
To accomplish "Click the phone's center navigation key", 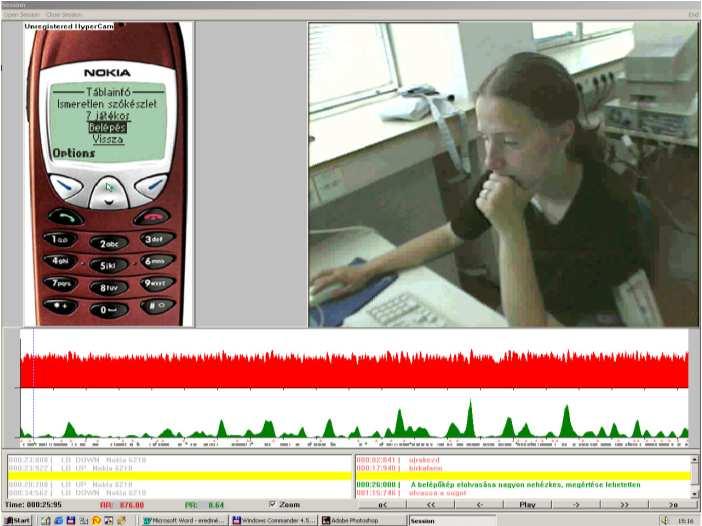I will (109, 192).
